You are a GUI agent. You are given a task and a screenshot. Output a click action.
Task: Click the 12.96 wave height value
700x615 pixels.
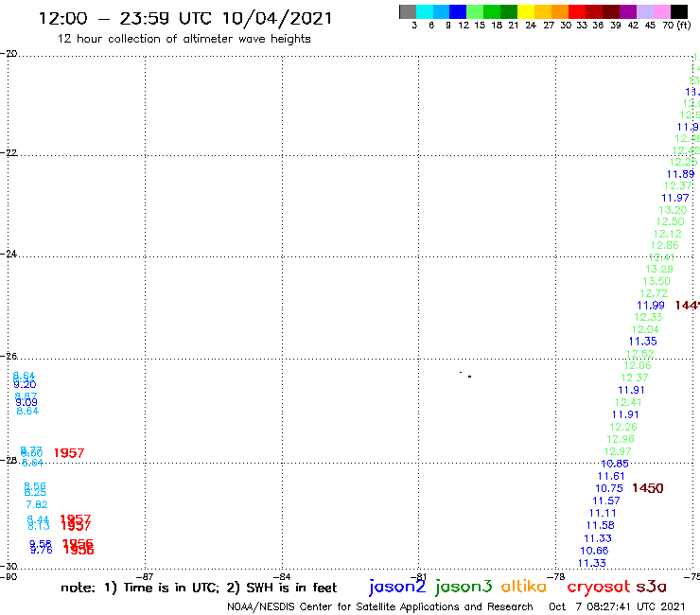tap(621, 439)
